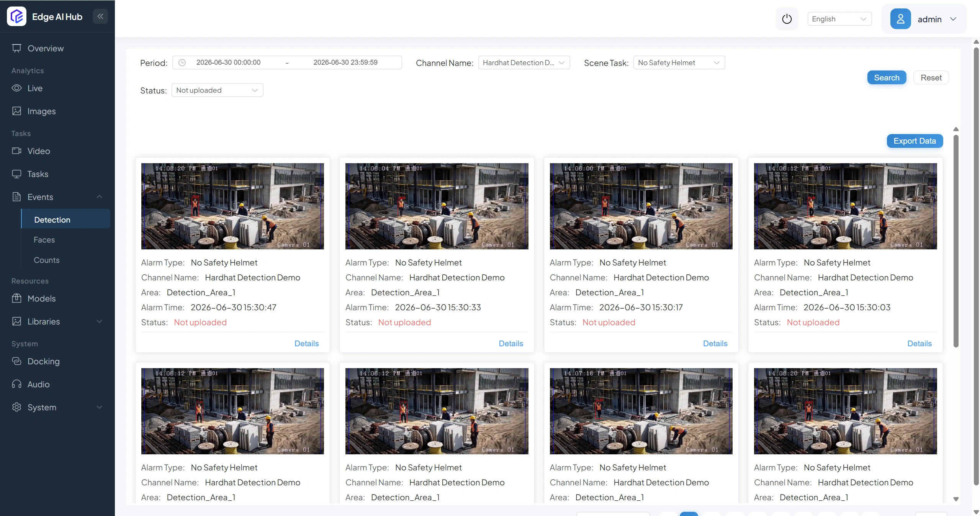Open the admin account dropdown arrow
The height and width of the screenshot is (516, 980).
click(953, 19)
